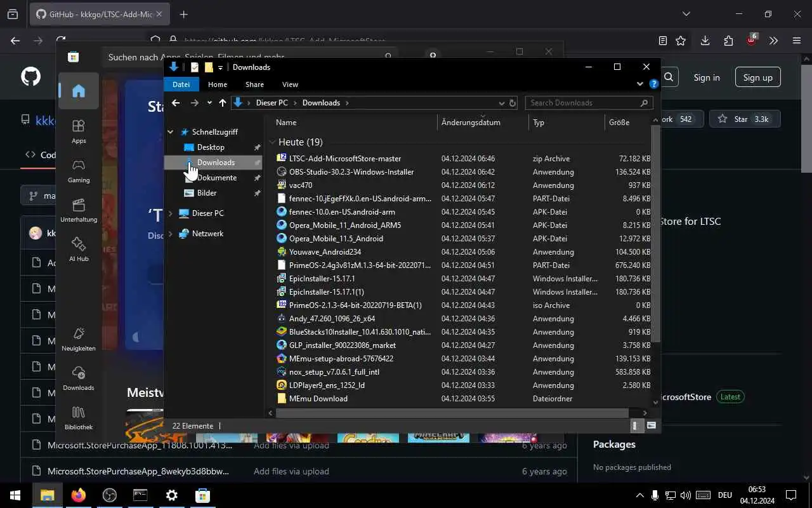Collapse the Schnellzugriff tree node
The width and height of the screenshot is (812, 508).
click(x=170, y=132)
